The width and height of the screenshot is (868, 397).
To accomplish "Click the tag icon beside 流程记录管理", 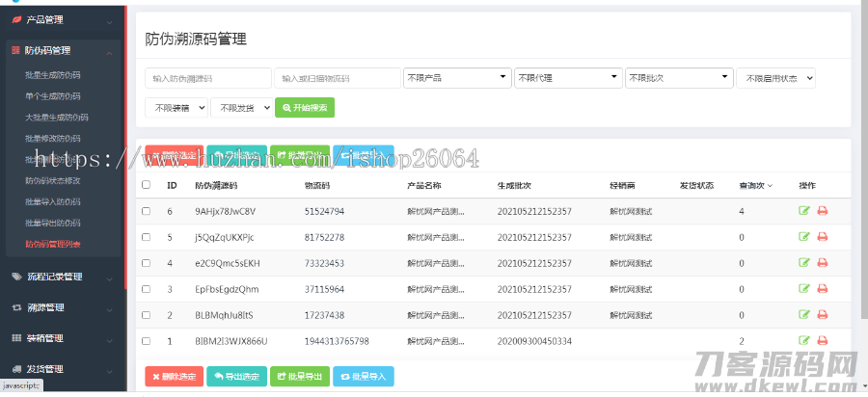I will click(16, 277).
